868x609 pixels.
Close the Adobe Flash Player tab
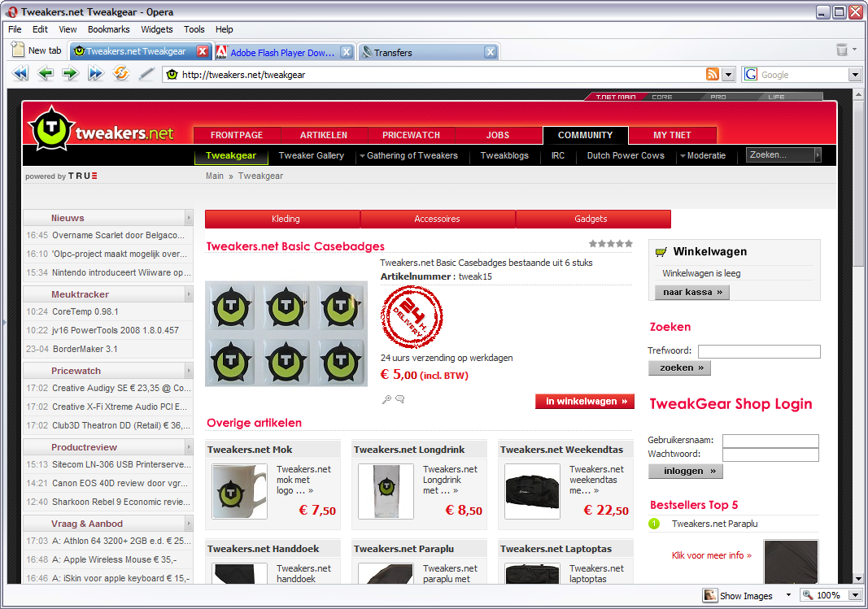(346, 52)
